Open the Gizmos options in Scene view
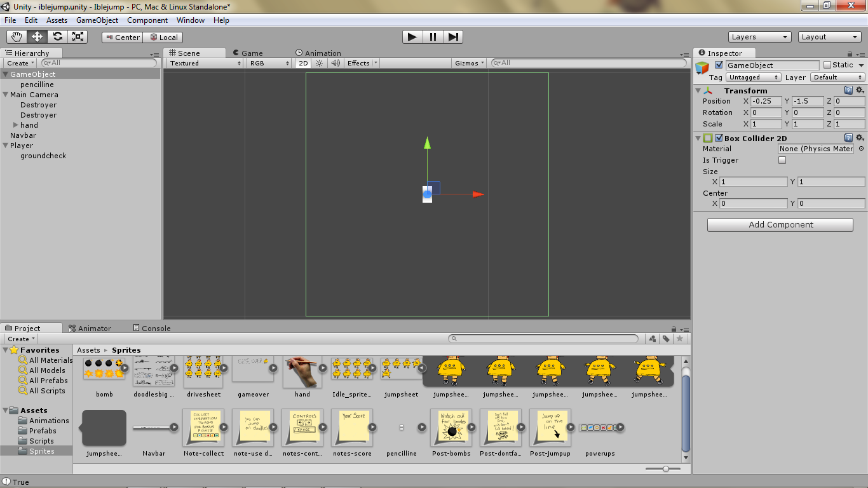This screenshot has height=488, width=868. click(468, 63)
